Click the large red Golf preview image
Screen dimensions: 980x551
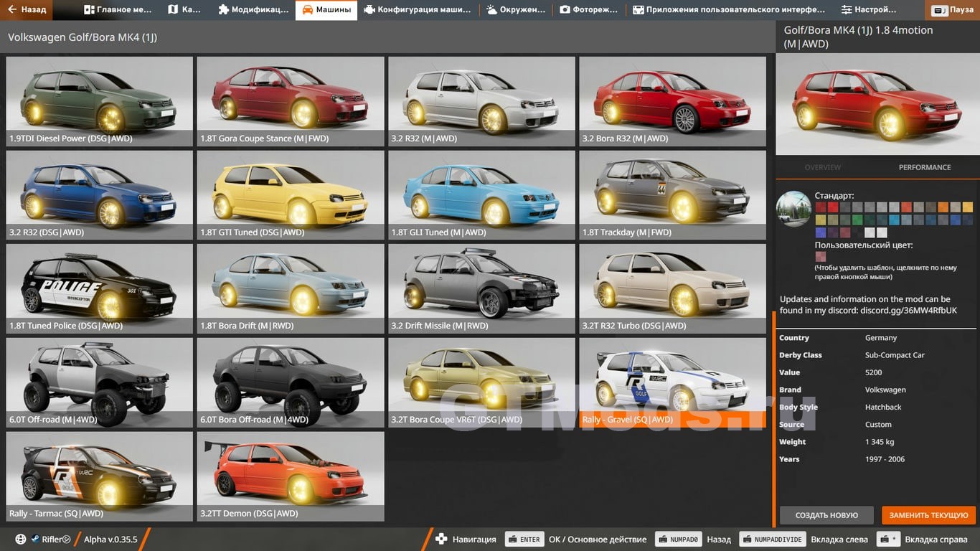pos(877,104)
